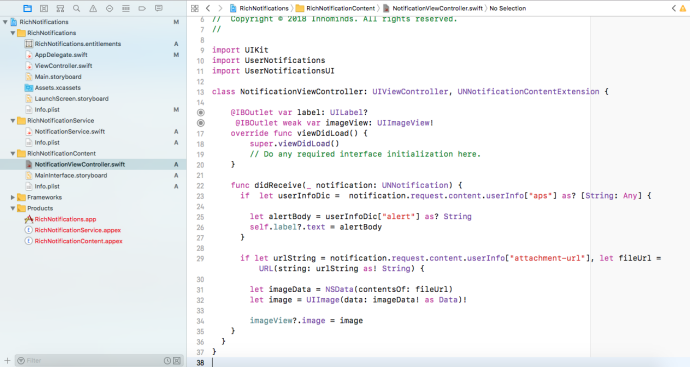The width and height of the screenshot is (690, 367).
Task: Open the Debug navigator
Action: coord(126,8)
